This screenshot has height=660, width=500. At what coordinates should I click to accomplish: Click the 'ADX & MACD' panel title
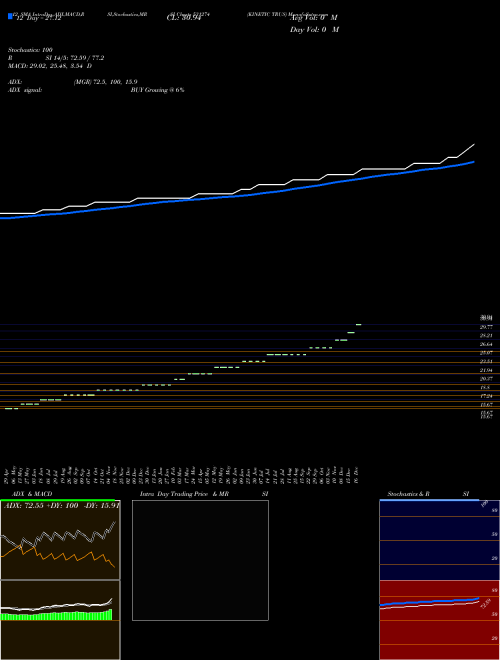(x=32, y=494)
